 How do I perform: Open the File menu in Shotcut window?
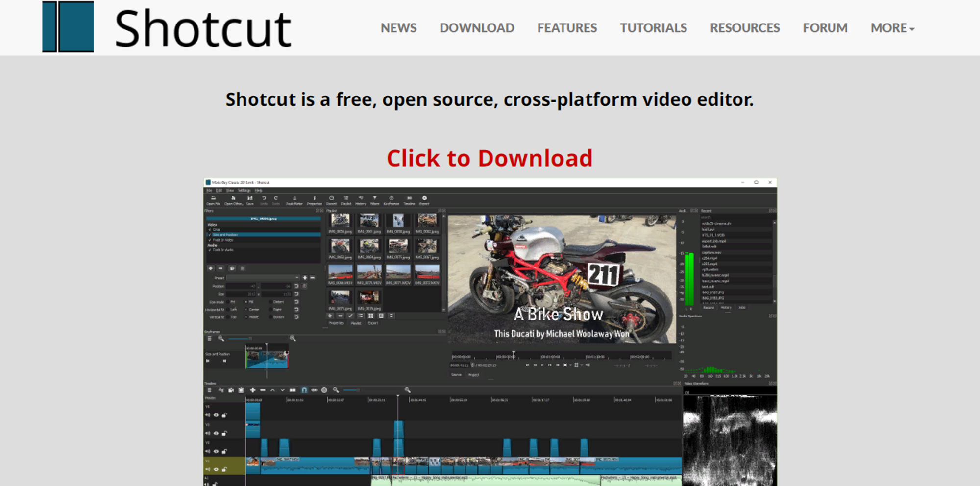click(209, 190)
